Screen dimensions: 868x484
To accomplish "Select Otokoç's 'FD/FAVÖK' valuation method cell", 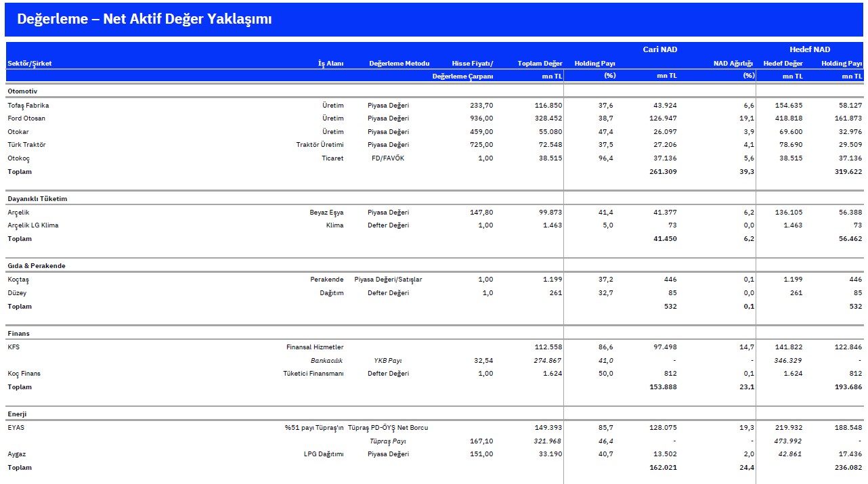I will tap(388, 158).
